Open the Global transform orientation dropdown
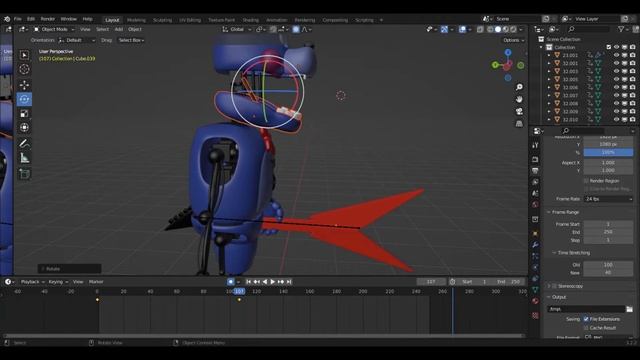 point(237,29)
